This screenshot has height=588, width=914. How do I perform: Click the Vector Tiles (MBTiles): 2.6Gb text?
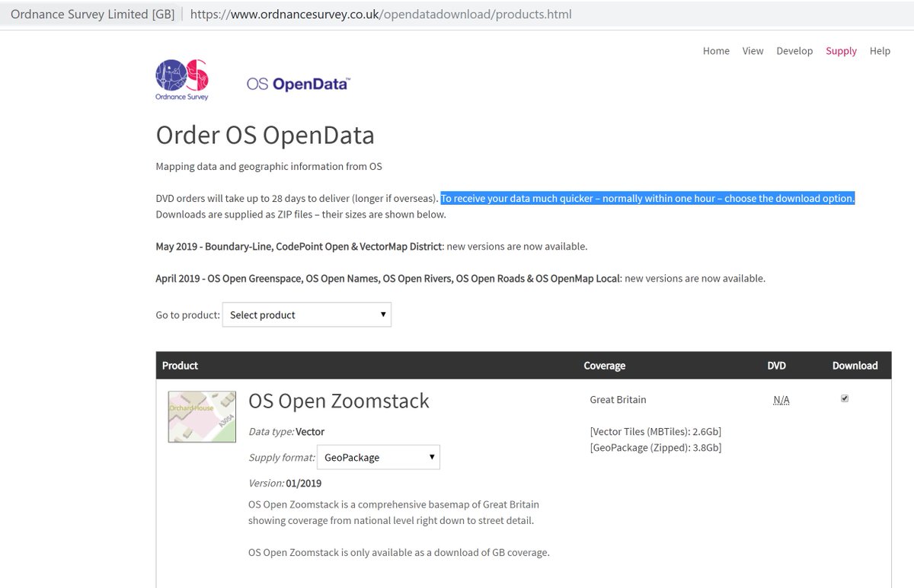[x=655, y=431]
